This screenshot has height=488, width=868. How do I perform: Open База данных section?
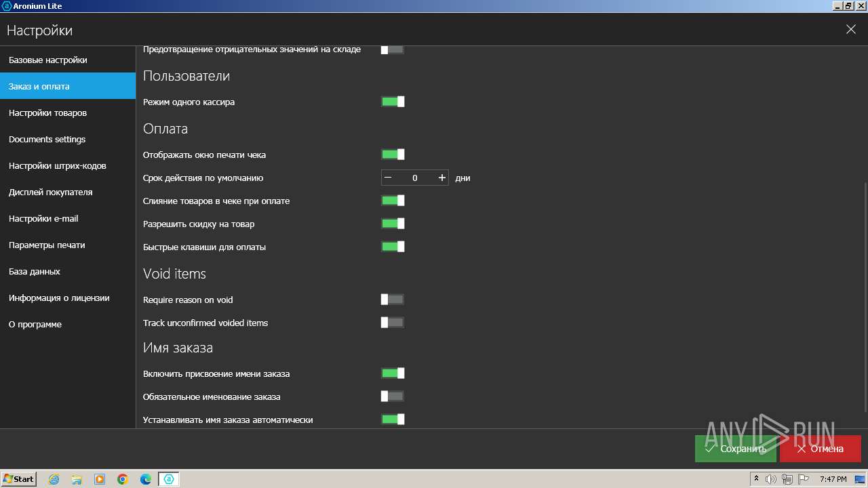coord(68,271)
